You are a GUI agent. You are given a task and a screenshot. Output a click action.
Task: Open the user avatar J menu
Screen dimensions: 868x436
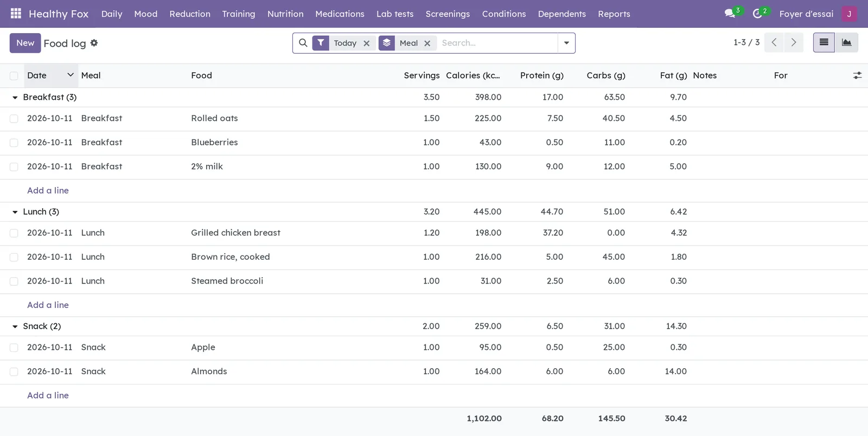click(849, 14)
